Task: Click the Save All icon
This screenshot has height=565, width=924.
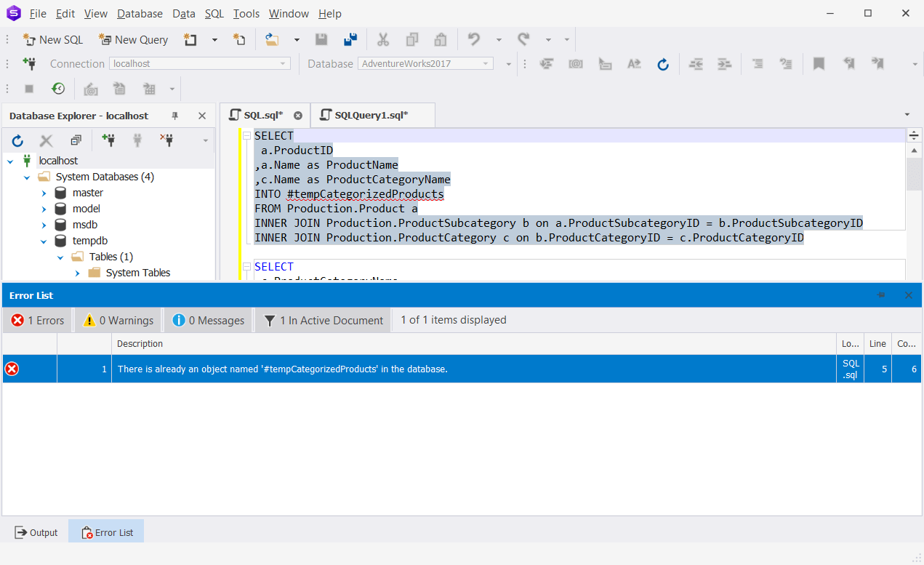Action: 351,39
